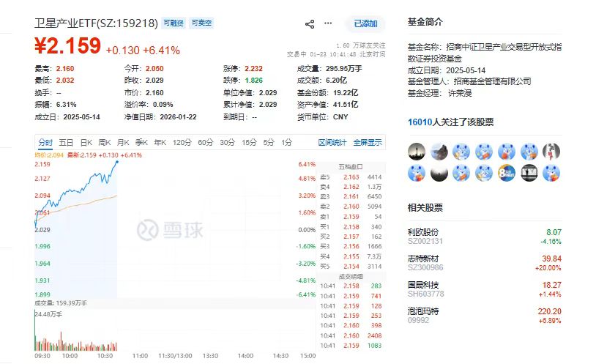Click the intraday price line chart peak
596x364 pixels.
(x=116, y=162)
